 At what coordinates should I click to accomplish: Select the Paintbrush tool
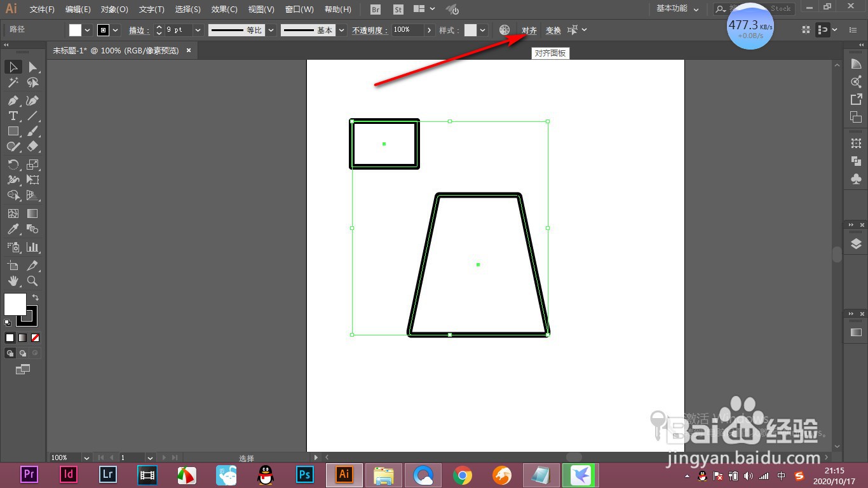[x=32, y=131]
